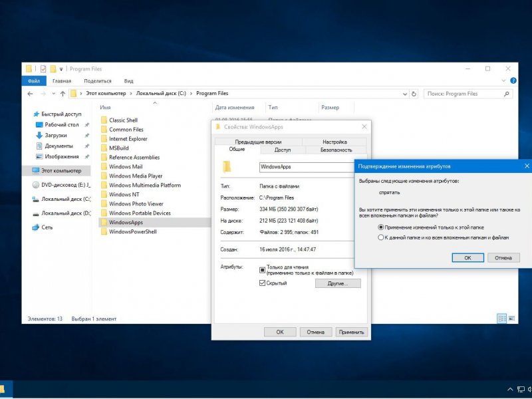The width and height of the screenshot is (532, 399).
Task: Click OK in attribute confirmation dialog
Action: click(x=468, y=258)
